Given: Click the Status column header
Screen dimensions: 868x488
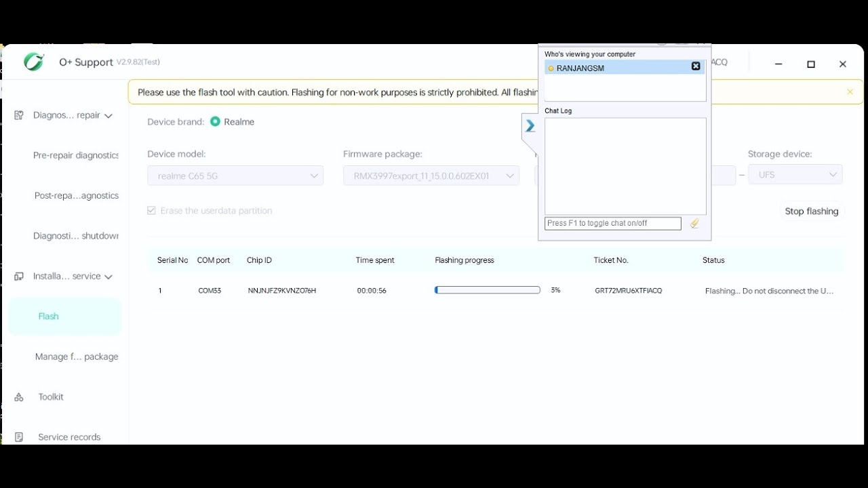Looking at the screenshot, I should 713,260.
